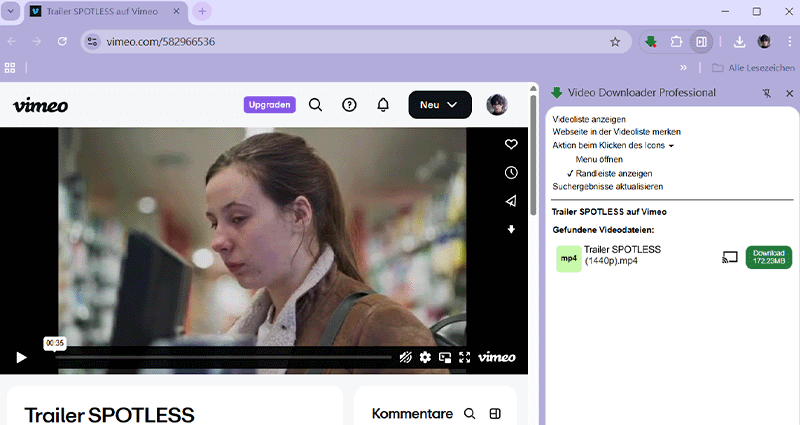Viewport: 800px width, 425px height.
Task: Cast the video using cast icon
Action: [730, 257]
